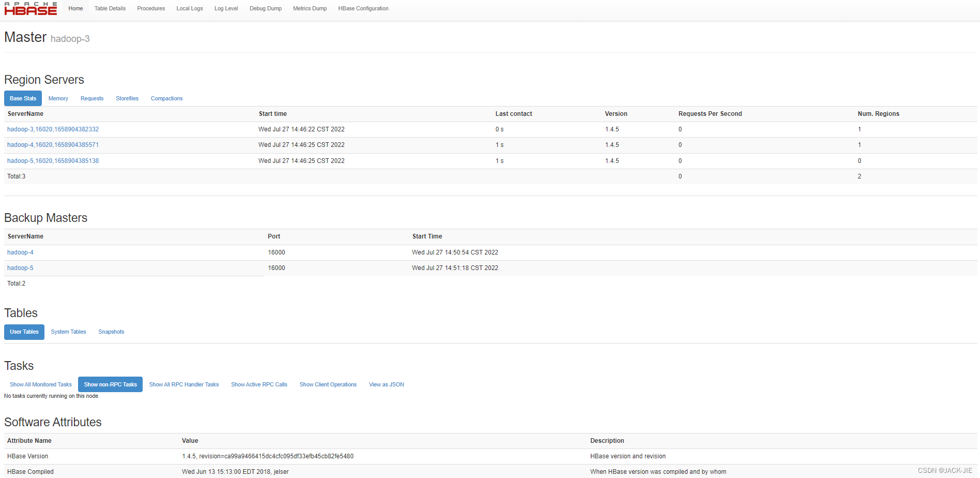This screenshot has height=478, width=980.
Task: Click the 'Version' column header in Region Servers
Action: pos(616,114)
